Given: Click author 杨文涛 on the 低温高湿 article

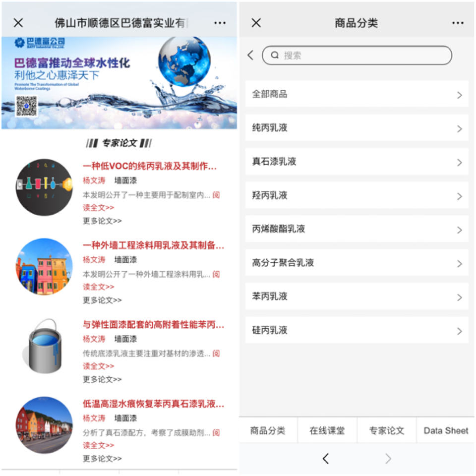Looking at the screenshot, I should point(94,418).
